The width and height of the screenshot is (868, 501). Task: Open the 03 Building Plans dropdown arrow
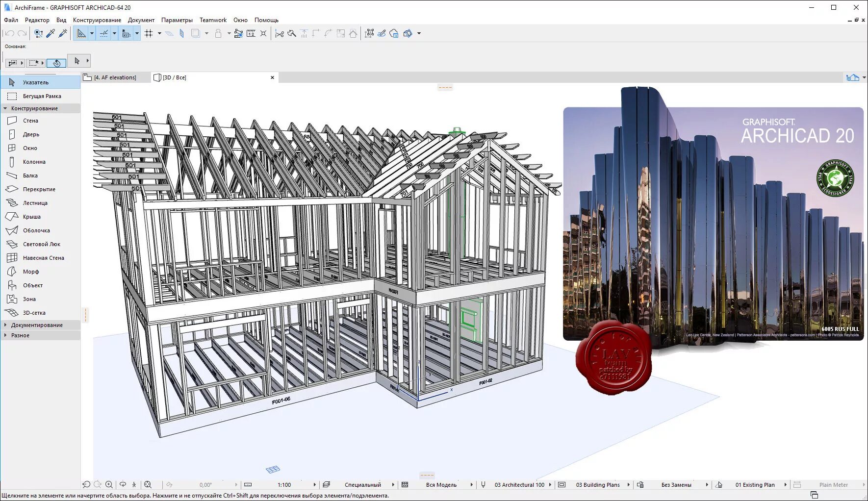point(629,485)
